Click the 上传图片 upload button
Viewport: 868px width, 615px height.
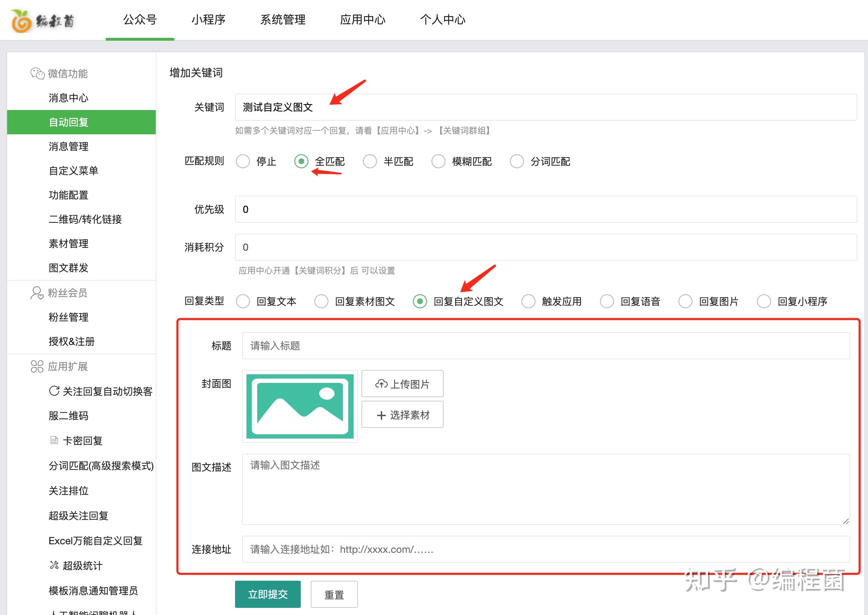click(402, 384)
